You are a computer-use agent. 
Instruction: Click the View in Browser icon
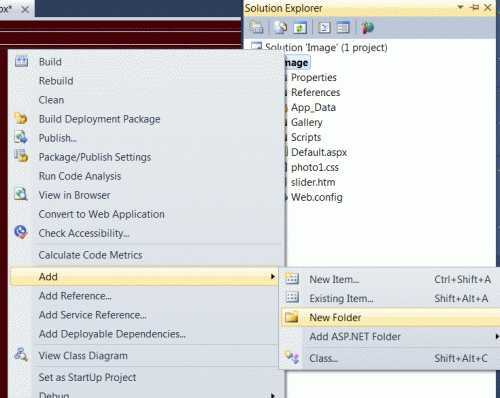(x=21, y=194)
